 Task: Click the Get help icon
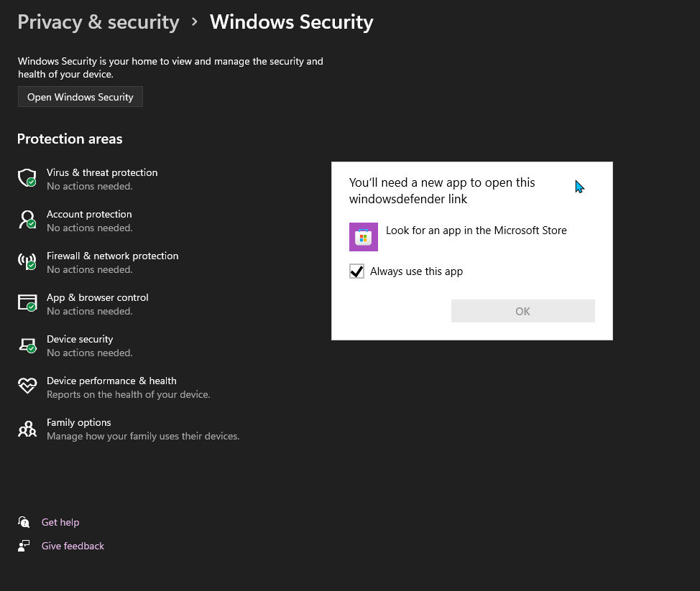pyautogui.click(x=24, y=522)
